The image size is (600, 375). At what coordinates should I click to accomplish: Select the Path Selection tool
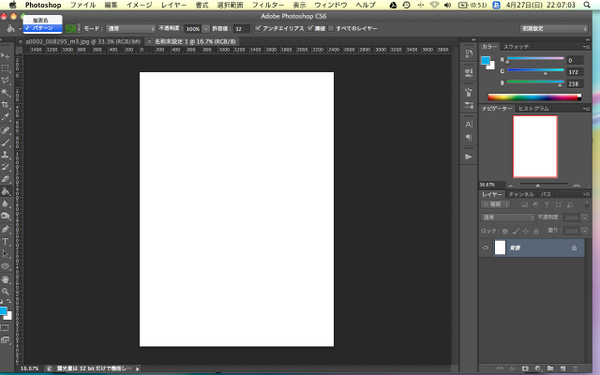pos(5,254)
